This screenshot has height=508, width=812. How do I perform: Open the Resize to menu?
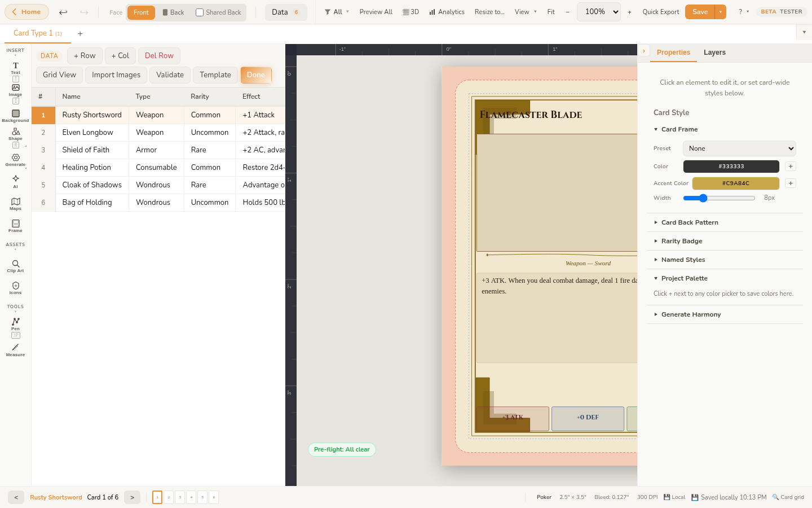click(489, 12)
